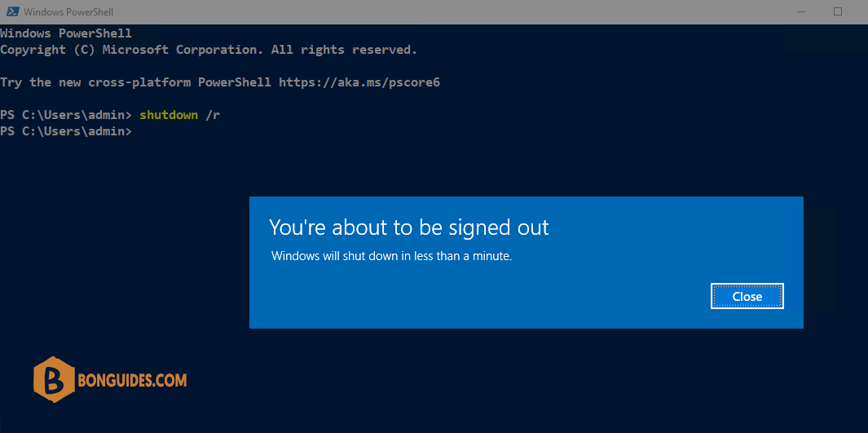Click the "All rights reserved." text
The width and height of the screenshot is (868, 433).
[344, 50]
